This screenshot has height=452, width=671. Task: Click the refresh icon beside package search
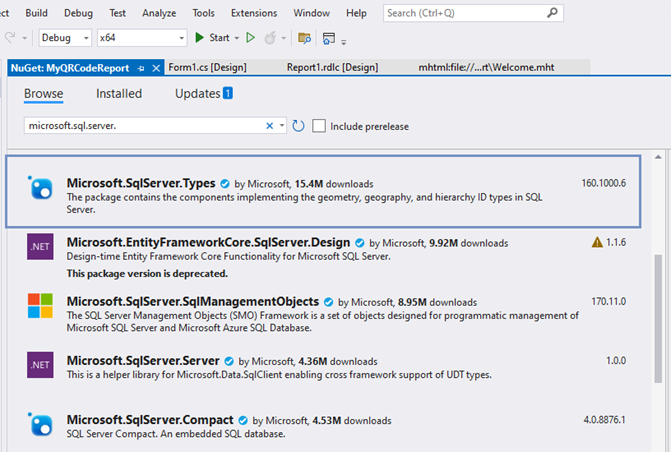click(x=298, y=126)
